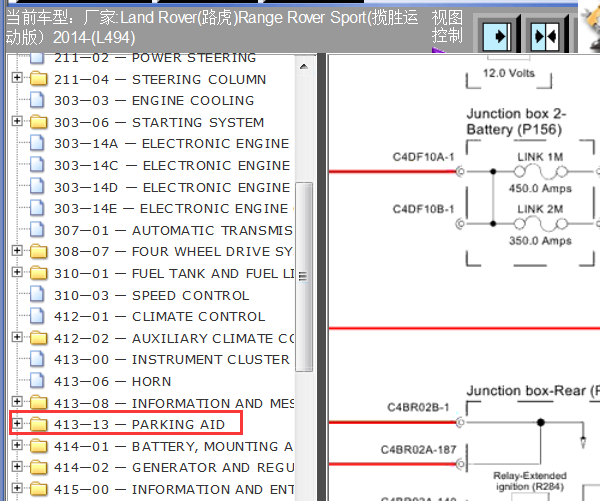Image resolution: width=600 pixels, height=501 pixels.
Task: Open 307-01 Automatic Transmission entry
Action: tap(173, 230)
